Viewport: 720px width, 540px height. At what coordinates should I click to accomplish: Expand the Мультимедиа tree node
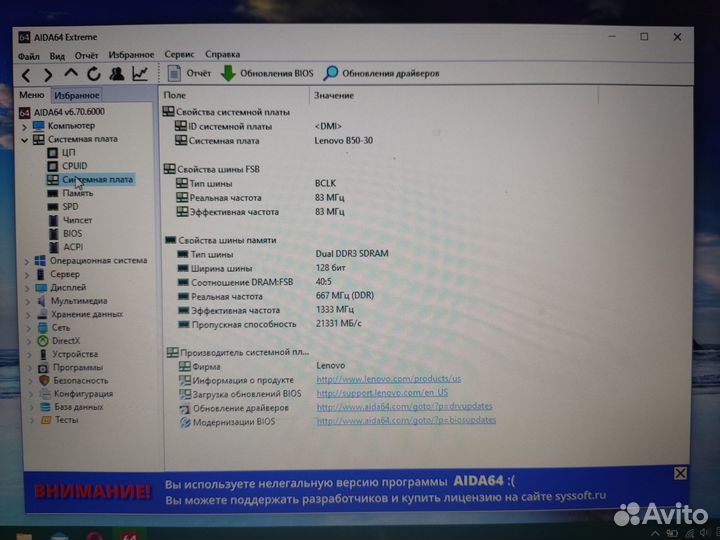[x=28, y=301]
